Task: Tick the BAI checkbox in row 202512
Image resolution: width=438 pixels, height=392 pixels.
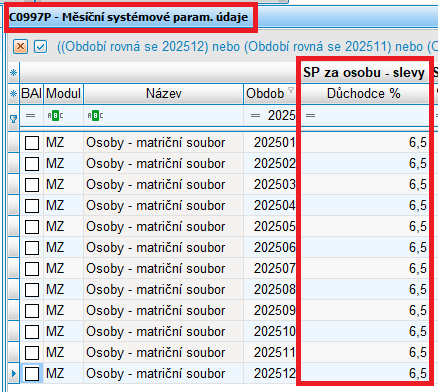Action: [x=32, y=374]
